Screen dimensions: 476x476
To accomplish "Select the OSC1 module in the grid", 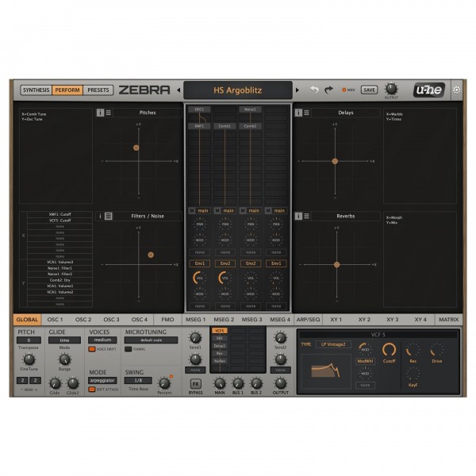I will pos(199,109).
